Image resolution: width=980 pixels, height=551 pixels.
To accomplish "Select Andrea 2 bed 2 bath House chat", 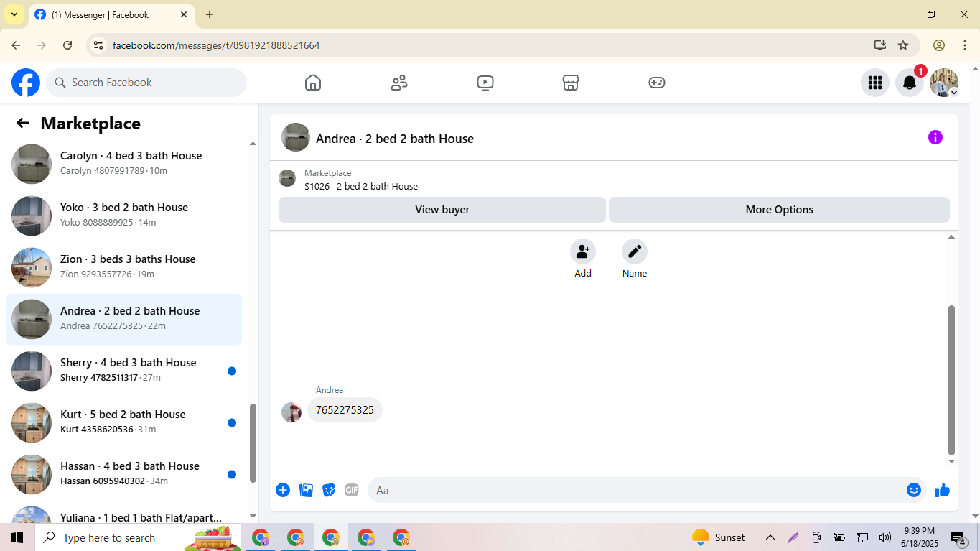I will (x=123, y=319).
